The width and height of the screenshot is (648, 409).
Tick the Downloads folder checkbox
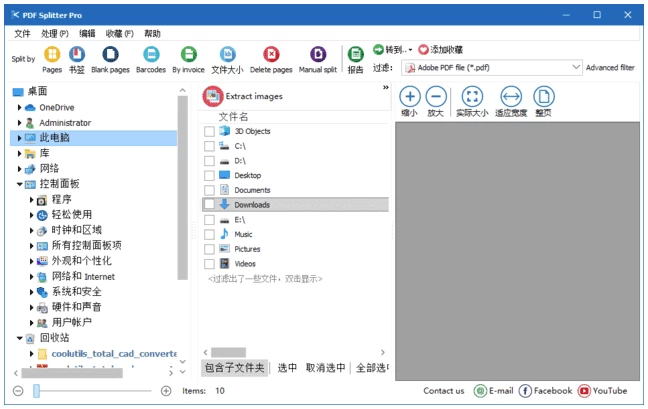click(x=210, y=205)
